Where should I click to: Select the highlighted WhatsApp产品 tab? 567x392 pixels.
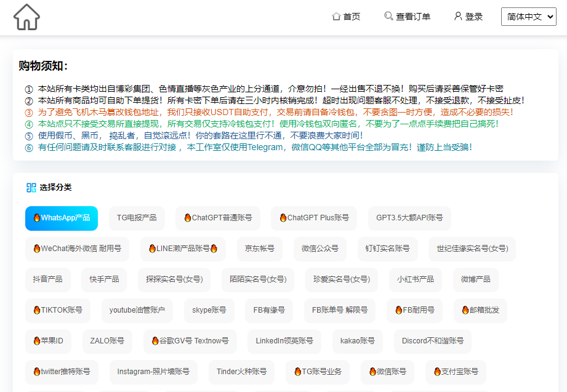(x=62, y=218)
